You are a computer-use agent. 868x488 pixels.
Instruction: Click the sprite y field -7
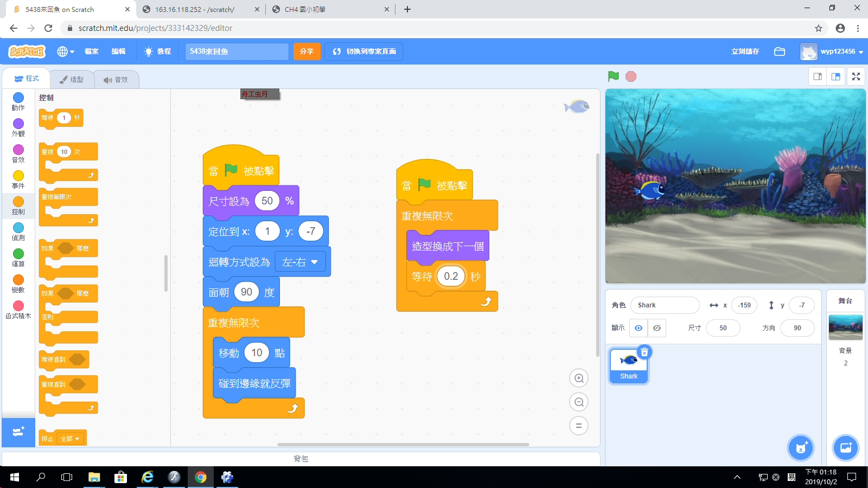802,305
